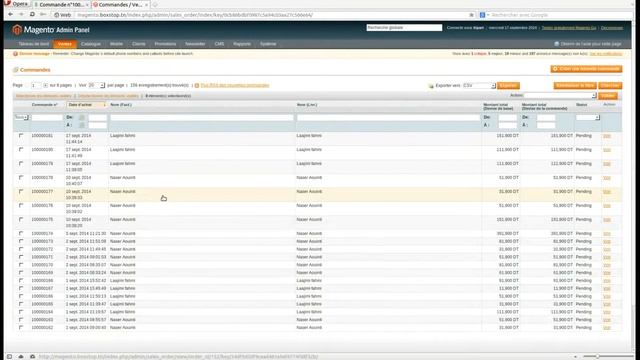The image size is (640, 360).
Task: Click the camera icon in status bar
Action: pos(33,356)
